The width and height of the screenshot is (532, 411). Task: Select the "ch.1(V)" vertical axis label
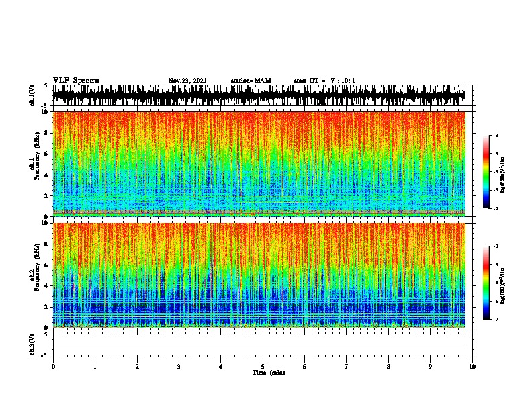(32, 95)
